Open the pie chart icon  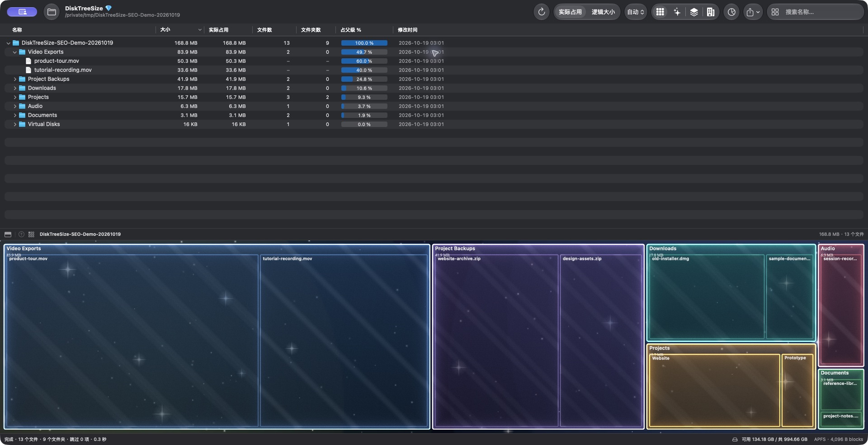pos(731,12)
